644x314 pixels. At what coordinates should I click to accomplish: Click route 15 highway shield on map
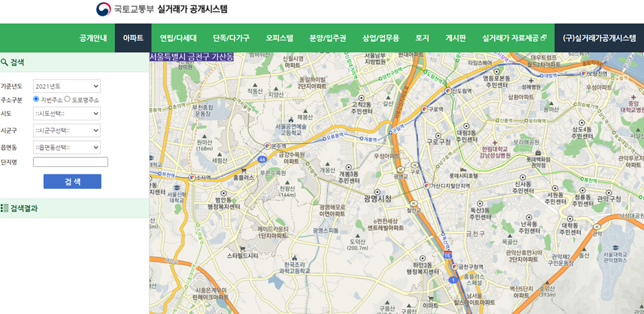[x=447, y=255]
